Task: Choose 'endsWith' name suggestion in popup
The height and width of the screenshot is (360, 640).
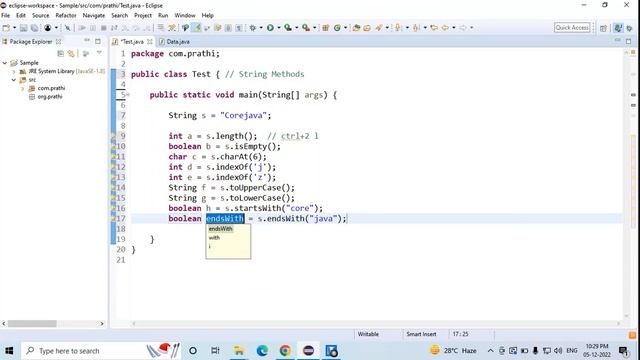Action: (x=220, y=229)
